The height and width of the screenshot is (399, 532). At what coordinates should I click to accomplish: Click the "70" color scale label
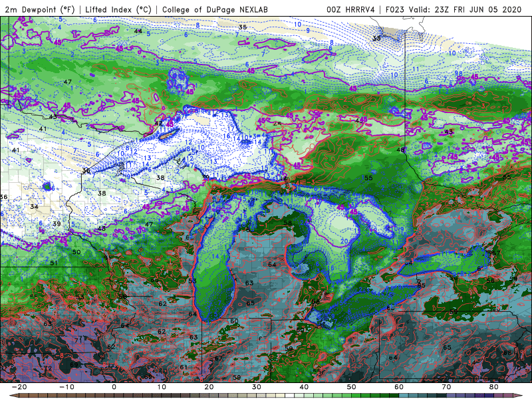446,387
